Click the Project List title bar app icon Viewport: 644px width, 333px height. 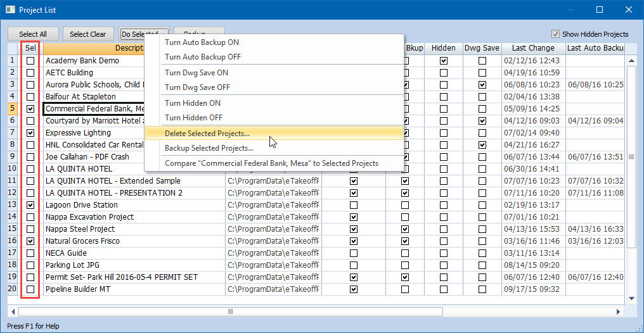(x=10, y=9)
